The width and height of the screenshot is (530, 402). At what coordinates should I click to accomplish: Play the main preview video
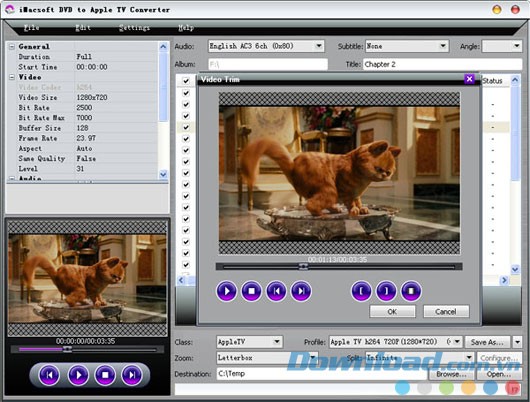point(78,375)
